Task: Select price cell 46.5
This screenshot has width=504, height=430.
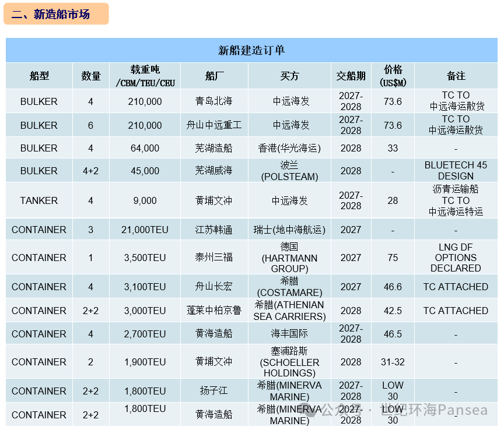Action: coord(393,334)
